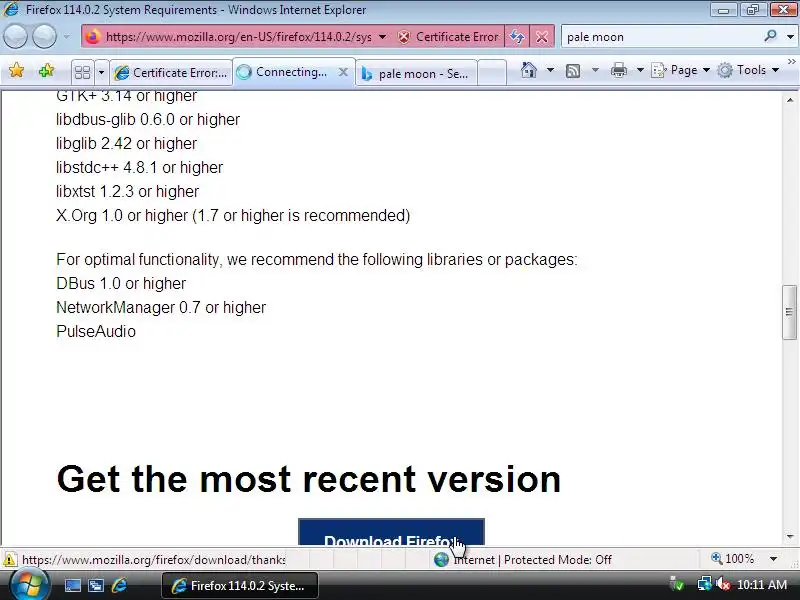Screen dimensions: 800x600
Task: Click the scrollbar up arrow
Action: pyautogui.click(x=790, y=100)
